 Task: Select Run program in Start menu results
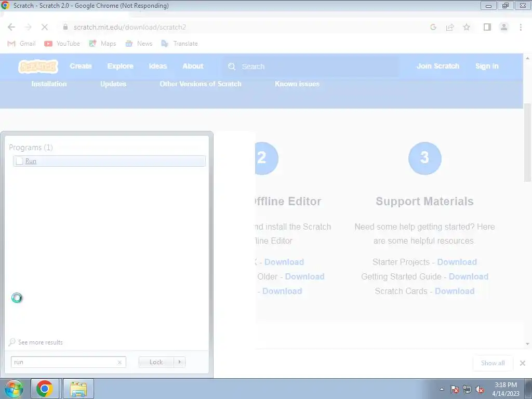(x=109, y=161)
